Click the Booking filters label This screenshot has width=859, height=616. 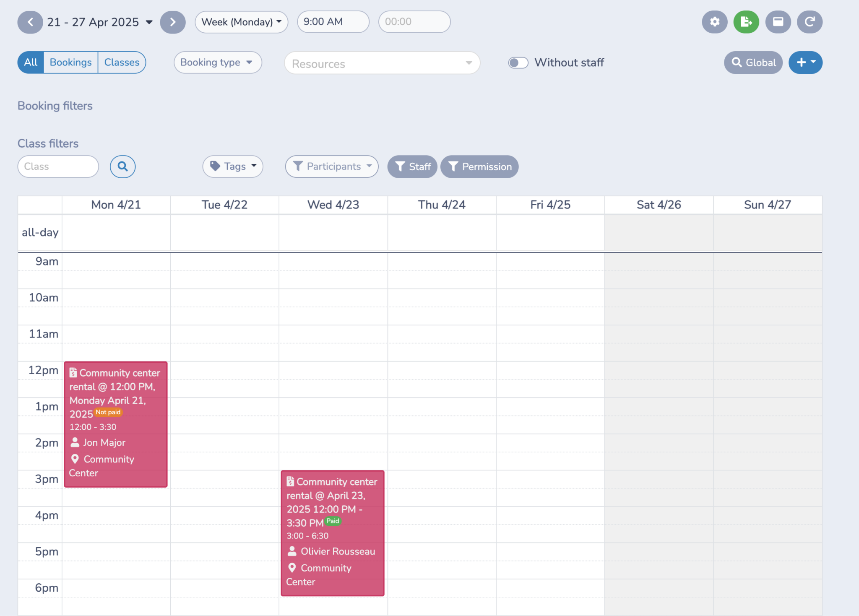point(55,106)
